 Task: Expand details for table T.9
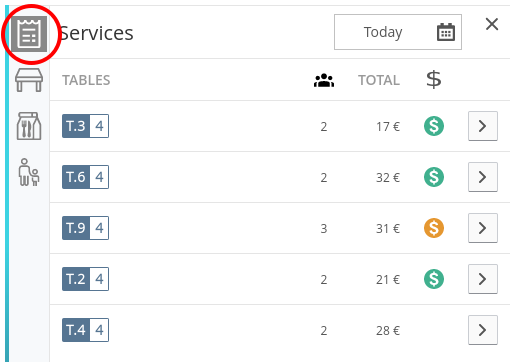click(483, 228)
